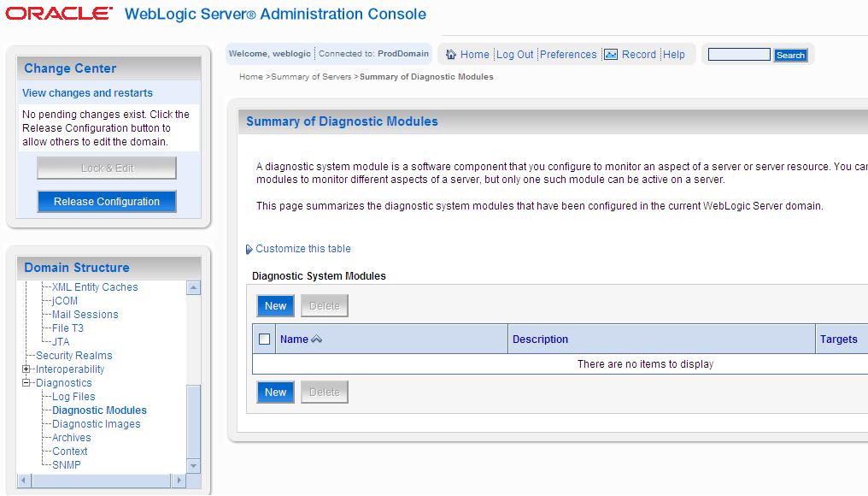Click Domain Structure scroll down arrow
Screen dimensions: 868x496
(x=193, y=466)
